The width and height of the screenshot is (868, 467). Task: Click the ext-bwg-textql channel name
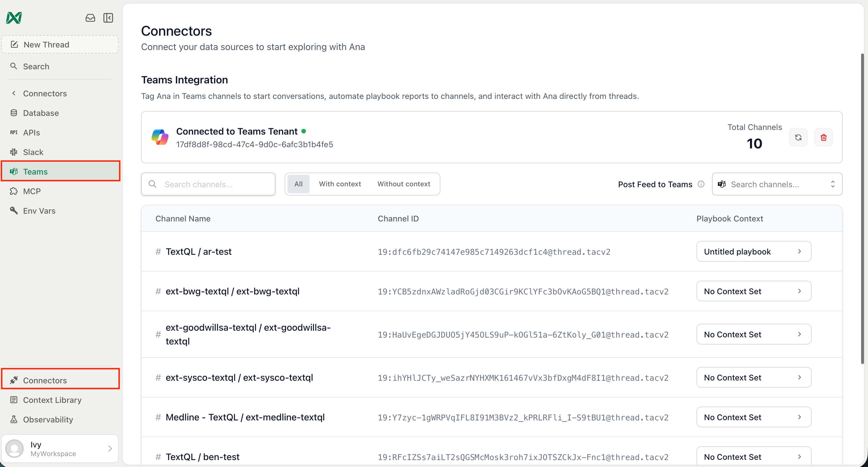point(233,291)
